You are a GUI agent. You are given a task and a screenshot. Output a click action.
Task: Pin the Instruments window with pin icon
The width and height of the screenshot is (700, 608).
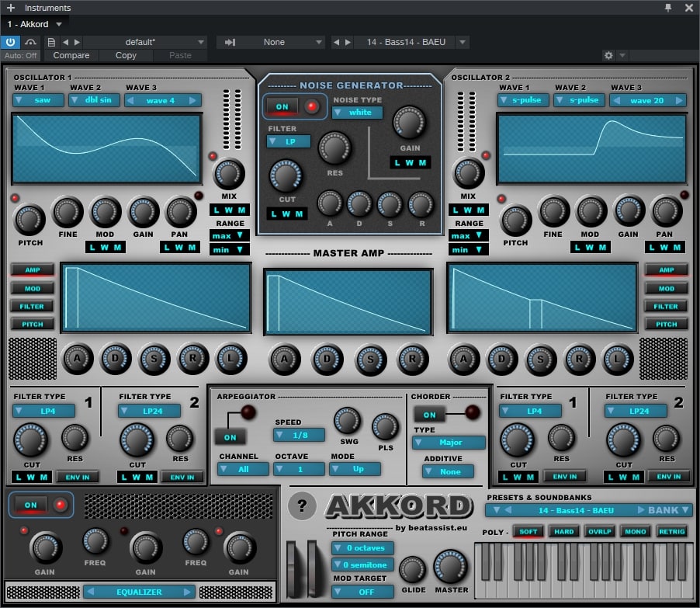coord(668,8)
